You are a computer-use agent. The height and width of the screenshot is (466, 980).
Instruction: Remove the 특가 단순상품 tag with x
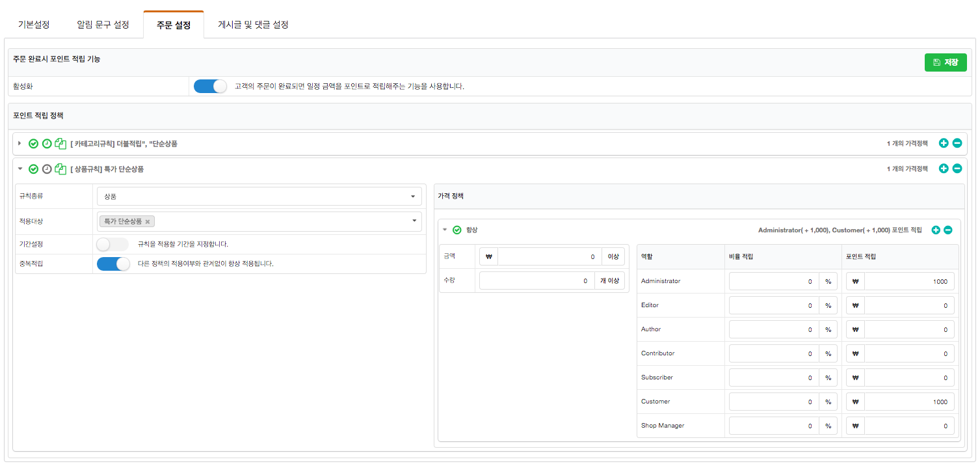(148, 222)
